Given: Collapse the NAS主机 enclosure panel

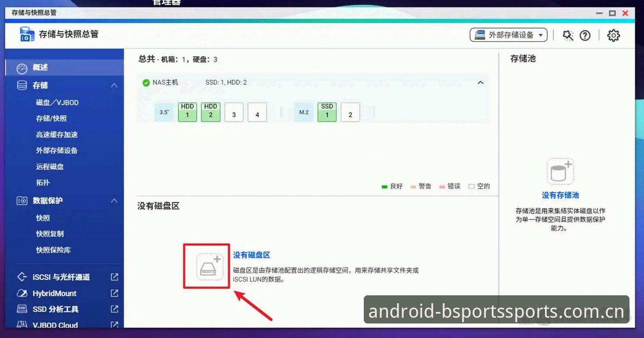Looking at the screenshot, I should click(x=481, y=83).
